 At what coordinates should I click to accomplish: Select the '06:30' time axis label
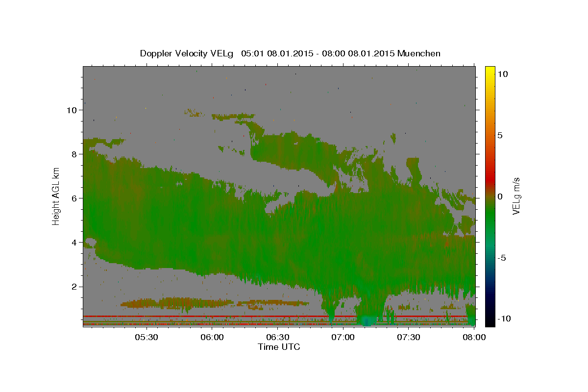click(278, 338)
